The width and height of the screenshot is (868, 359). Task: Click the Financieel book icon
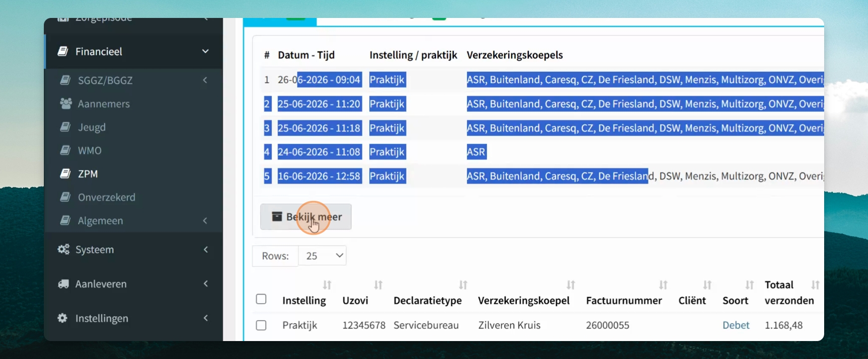(x=63, y=51)
